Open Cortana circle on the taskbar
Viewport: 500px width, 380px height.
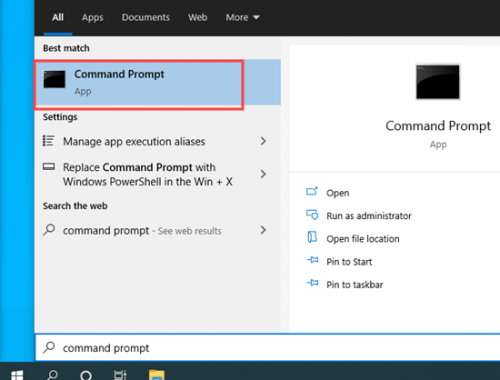(x=86, y=375)
